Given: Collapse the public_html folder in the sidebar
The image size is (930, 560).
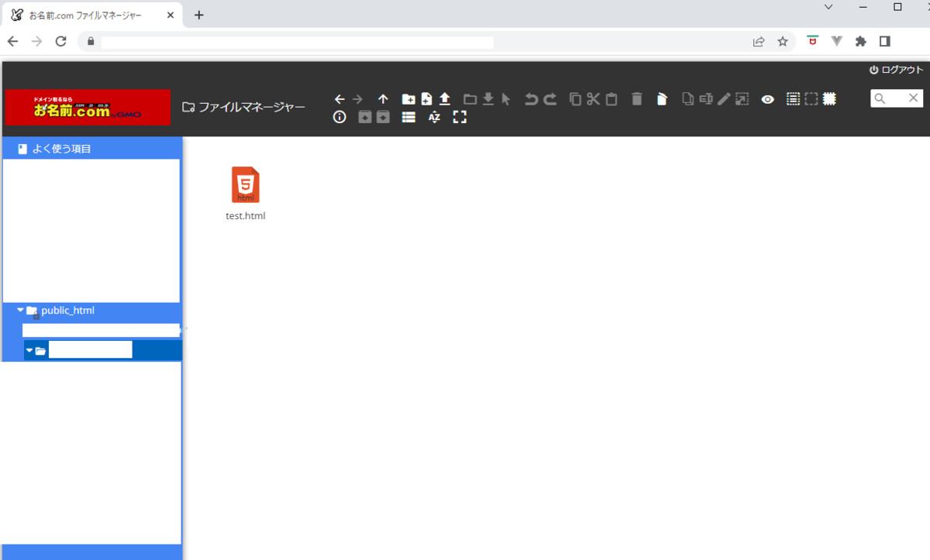Looking at the screenshot, I should click(21, 310).
